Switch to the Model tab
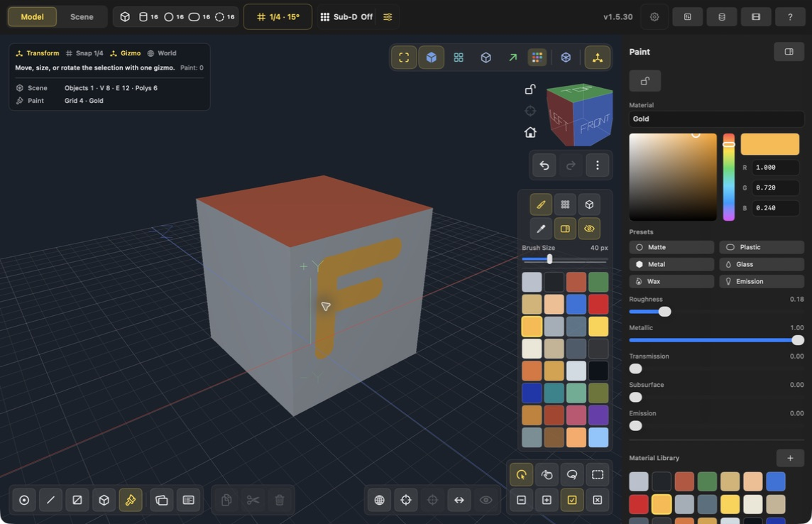The image size is (812, 524). [32, 16]
